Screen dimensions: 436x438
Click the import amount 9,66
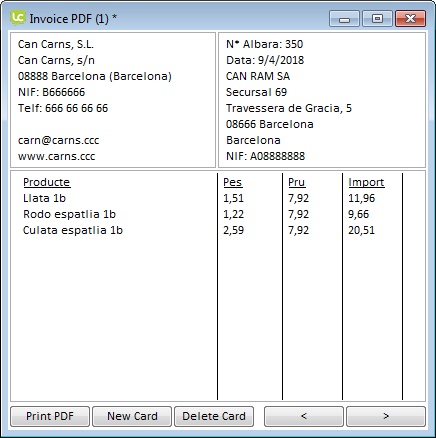(358, 214)
